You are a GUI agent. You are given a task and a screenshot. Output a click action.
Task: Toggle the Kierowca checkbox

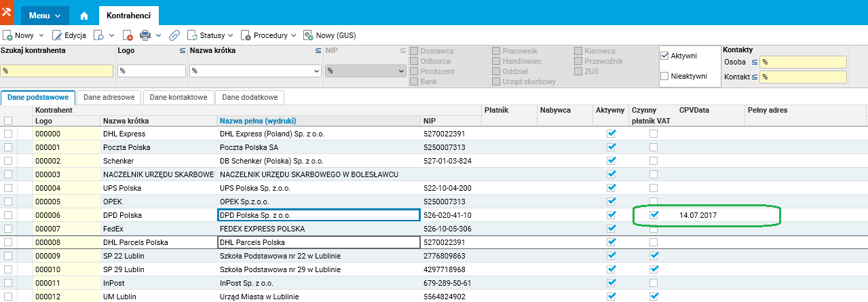coord(578,51)
